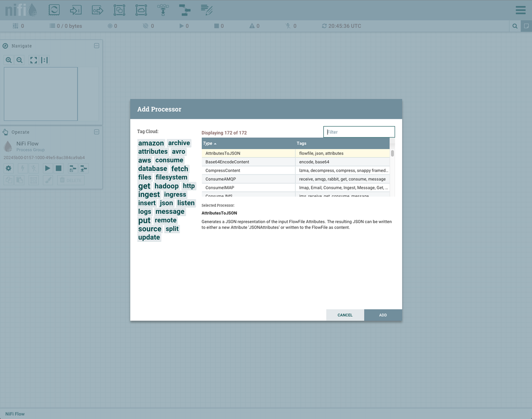The height and width of the screenshot is (419, 532).
Task: Click the processor list scrollbar thumb
Action: coord(392,153)
